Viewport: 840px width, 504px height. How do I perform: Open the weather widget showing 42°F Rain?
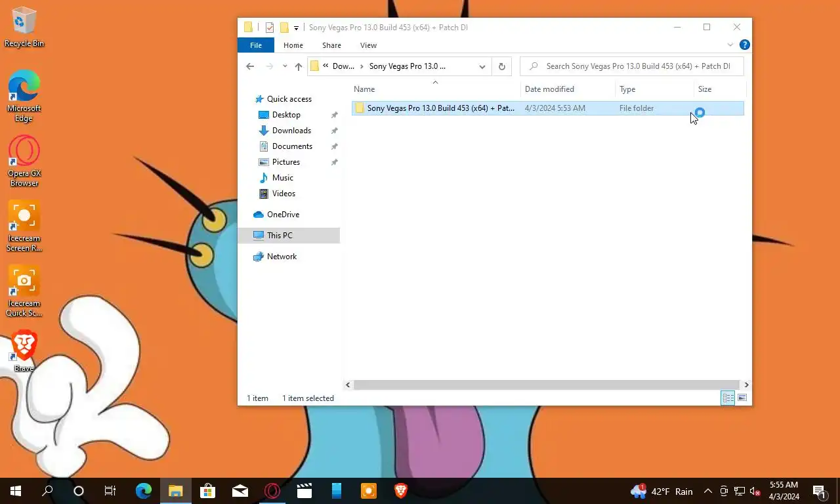[661, 491]
